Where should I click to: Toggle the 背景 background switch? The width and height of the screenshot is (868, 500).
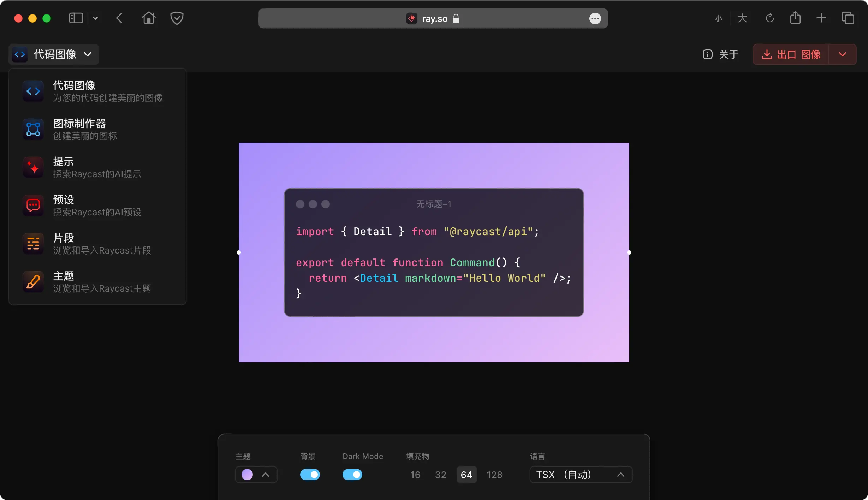[310, 475]
